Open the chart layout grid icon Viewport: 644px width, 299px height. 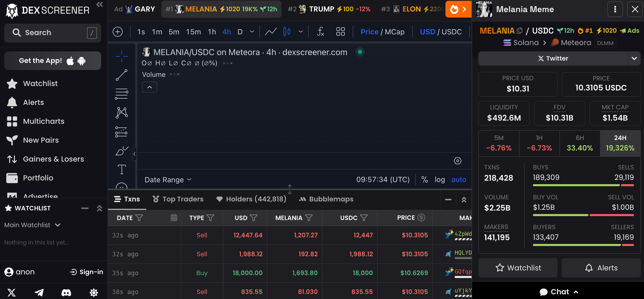(341, 31)
